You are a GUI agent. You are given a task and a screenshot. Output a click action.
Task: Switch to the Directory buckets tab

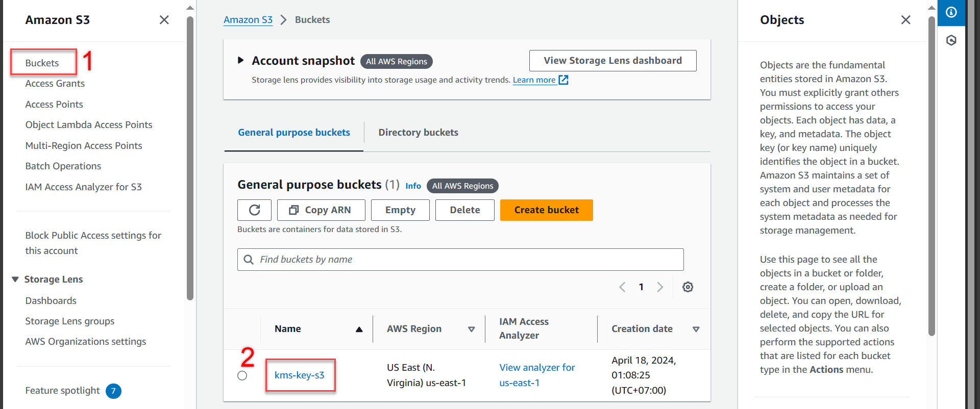(418, 133)
